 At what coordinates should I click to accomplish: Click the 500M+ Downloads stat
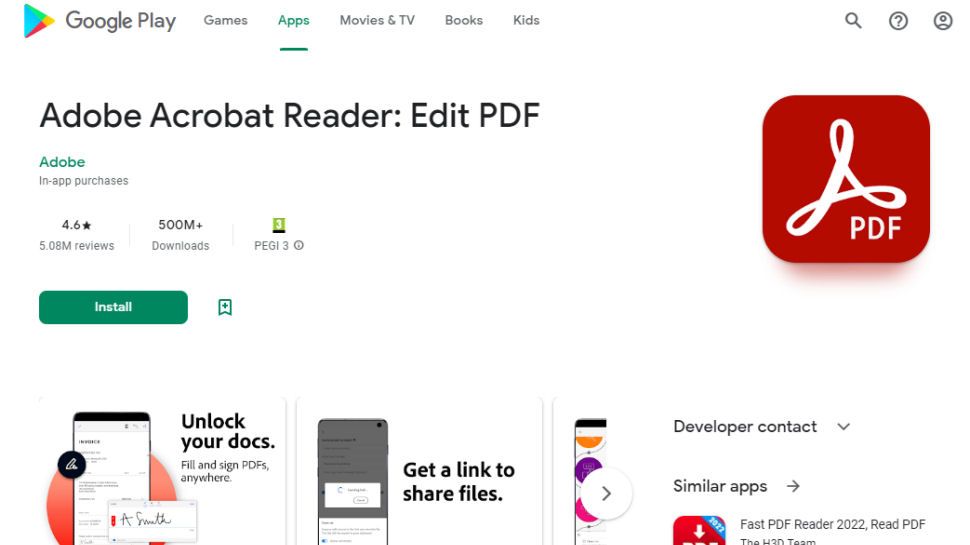[181, 234]
